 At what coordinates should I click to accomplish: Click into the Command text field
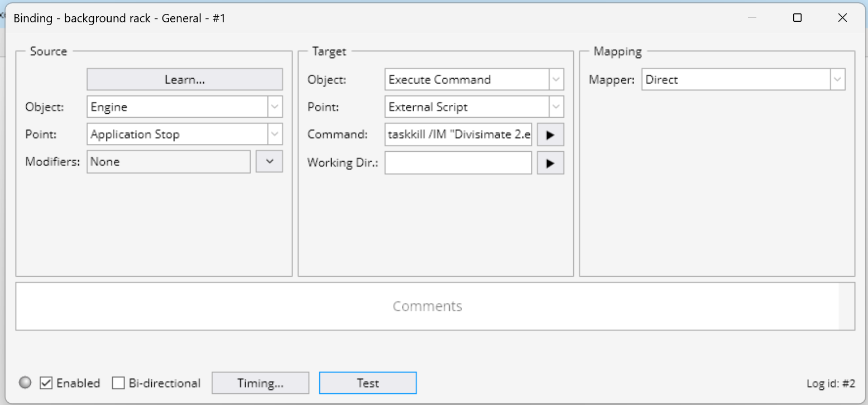tap(458, 134)
